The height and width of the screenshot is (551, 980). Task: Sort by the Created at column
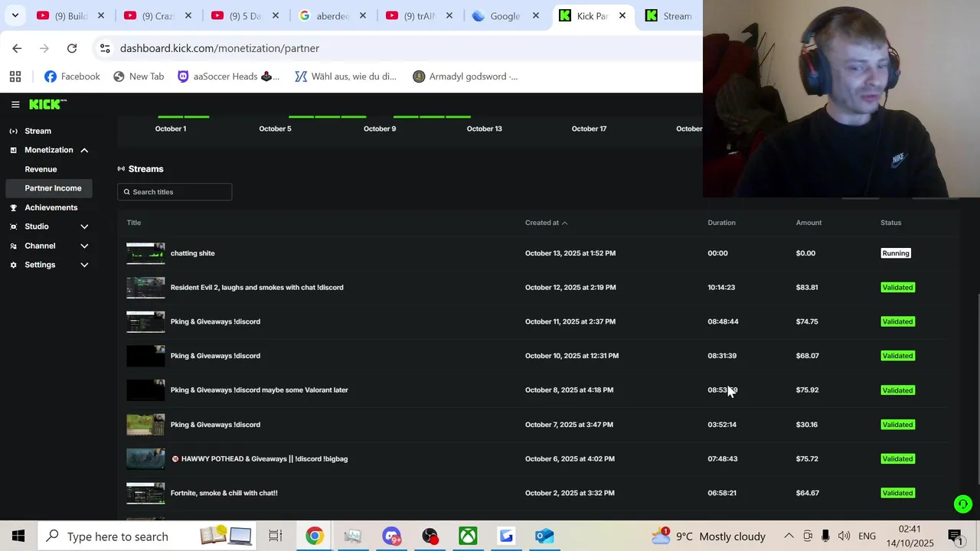pos(546,223)
